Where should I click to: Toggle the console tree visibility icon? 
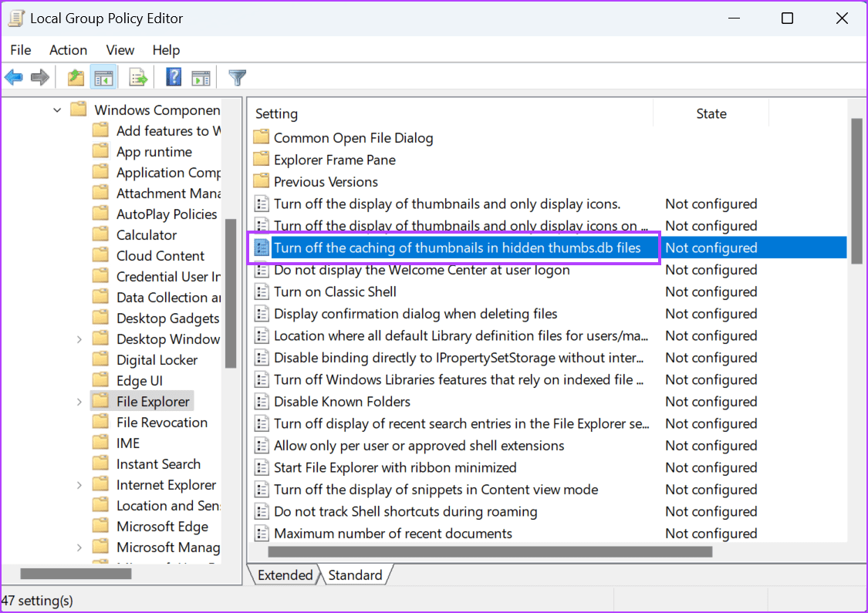point(103,77)
